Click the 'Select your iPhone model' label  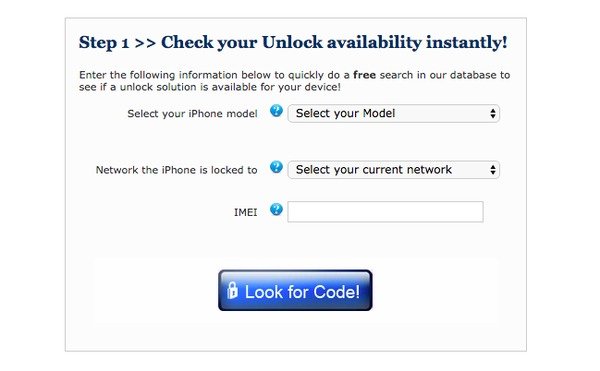pyautogui.click(x=192, y=114)
